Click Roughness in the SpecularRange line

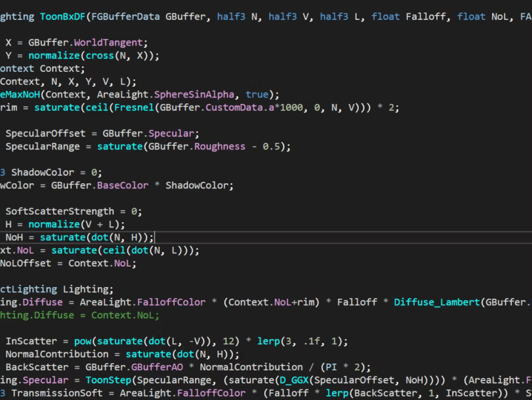(219, 146)
